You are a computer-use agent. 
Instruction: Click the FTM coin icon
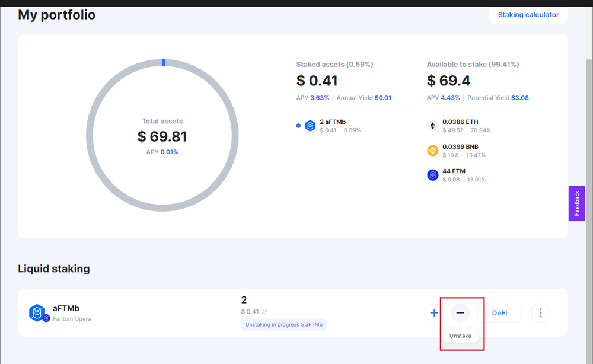click(432, 174)
